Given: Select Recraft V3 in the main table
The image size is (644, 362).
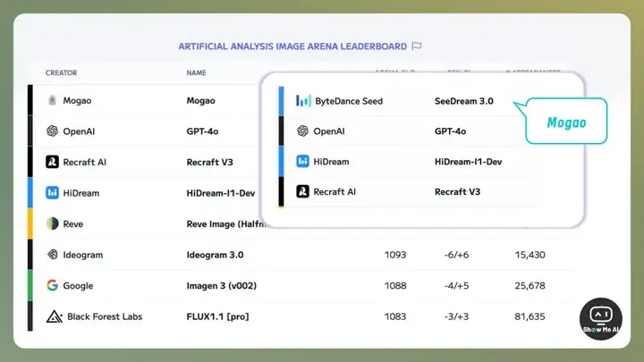Looking at the screenshot, I should tap(210, 162).
